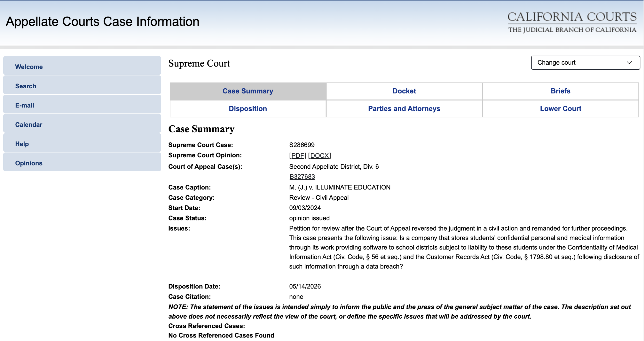Download the opinion DOCX link
This screenshot has height=341, width=644.
point(319,156)
